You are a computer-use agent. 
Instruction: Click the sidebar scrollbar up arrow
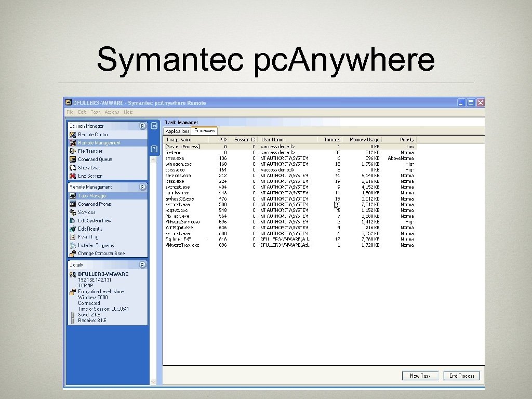click(153, 160)
